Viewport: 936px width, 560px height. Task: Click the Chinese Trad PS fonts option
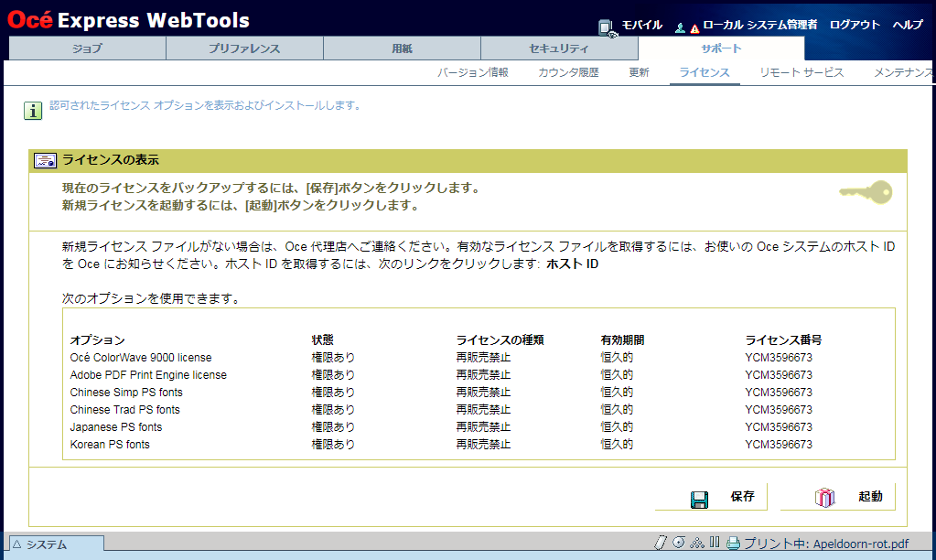click(124, 410)
